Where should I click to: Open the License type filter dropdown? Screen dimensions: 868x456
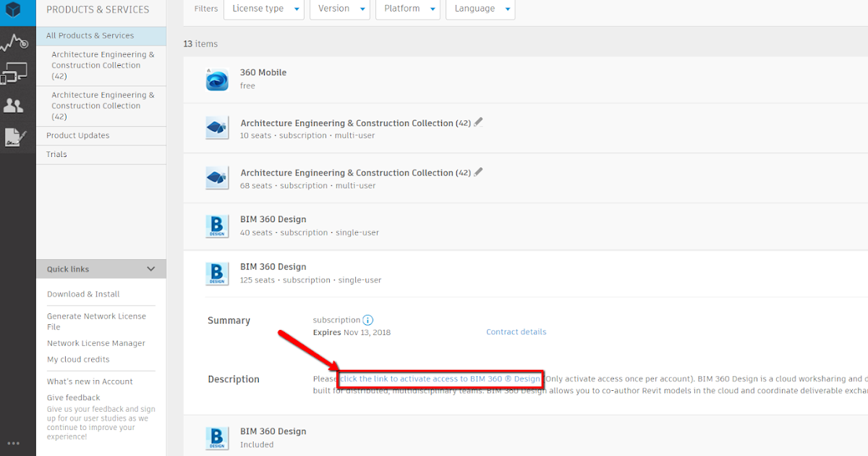[x=264, y=8]
